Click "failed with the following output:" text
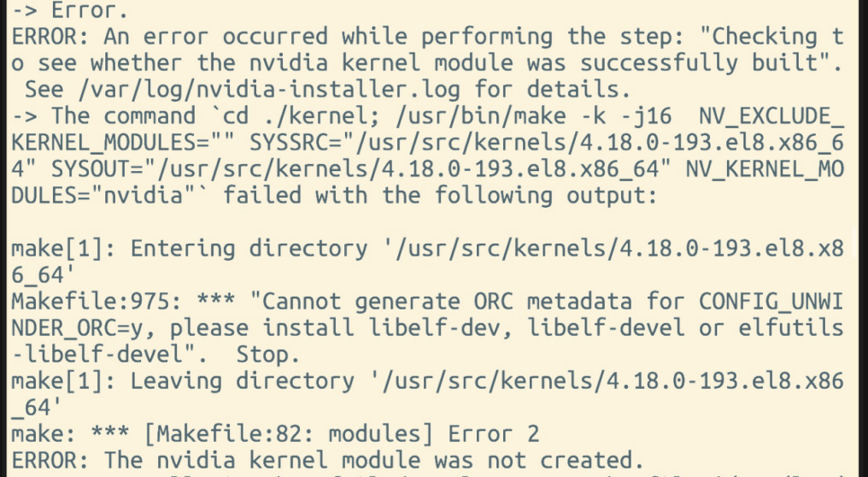This screenshot has height=477, width=868. [x=441, y=194]
